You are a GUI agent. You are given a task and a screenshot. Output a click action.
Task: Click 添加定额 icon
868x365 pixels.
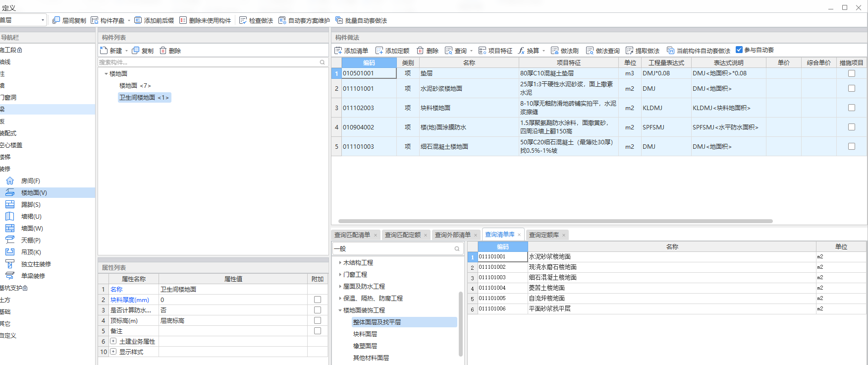click(379, 51)
